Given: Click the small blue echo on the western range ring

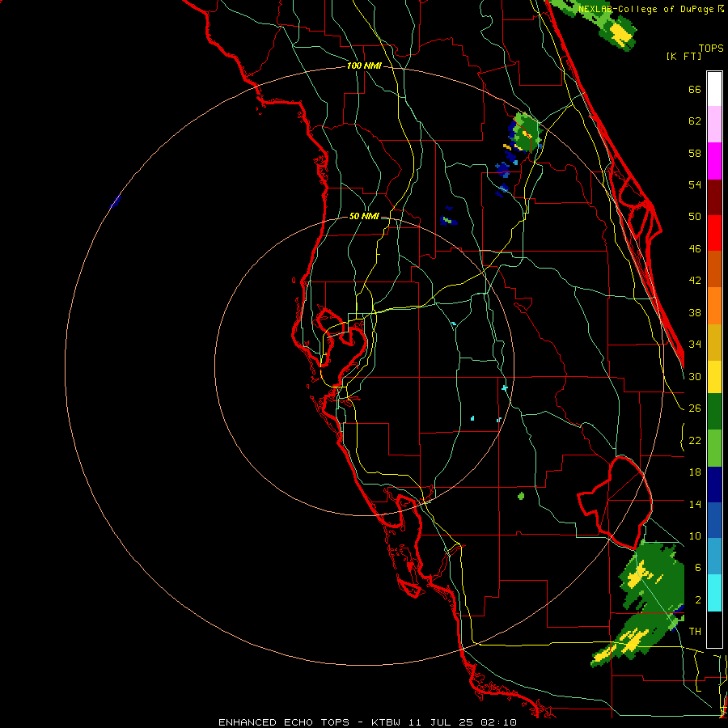Looking at the screenshot, I should click(x=116, y=201).
